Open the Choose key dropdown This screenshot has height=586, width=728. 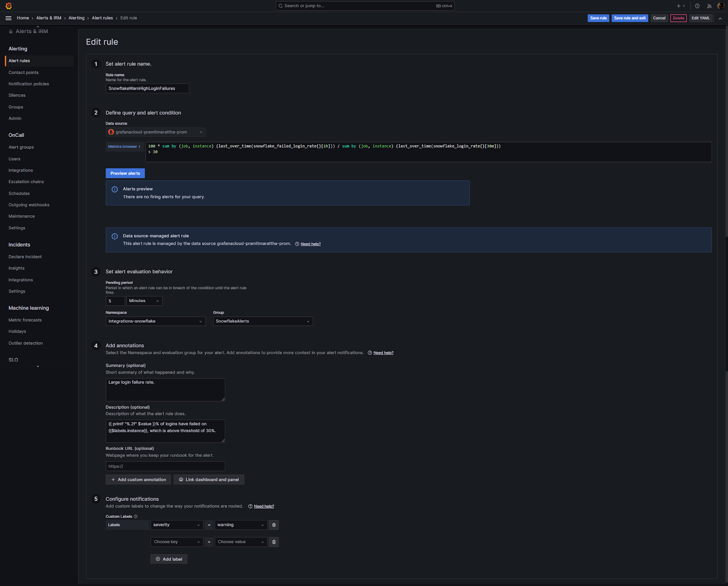coord(177,542)
